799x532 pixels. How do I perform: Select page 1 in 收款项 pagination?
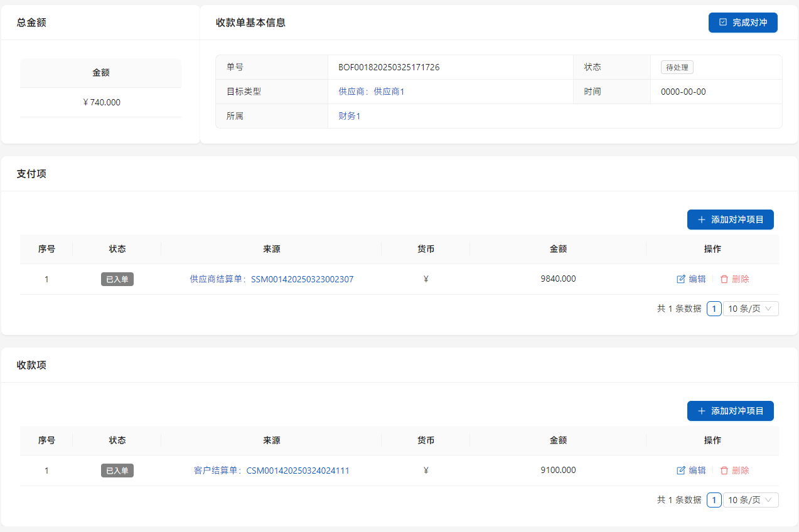[714, 500]
